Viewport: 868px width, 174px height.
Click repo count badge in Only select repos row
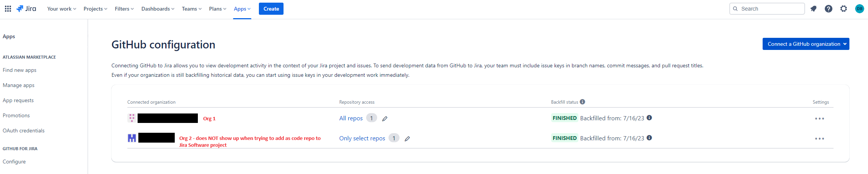[394, 138]
